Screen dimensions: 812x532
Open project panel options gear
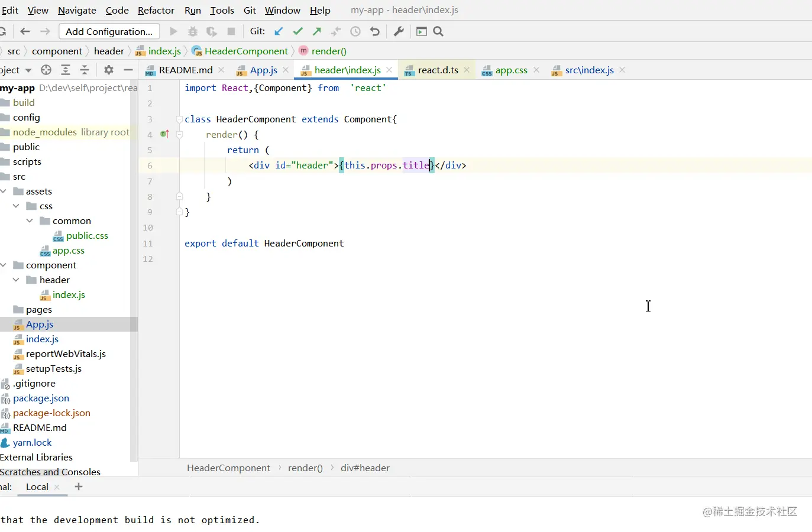[109, 70]
